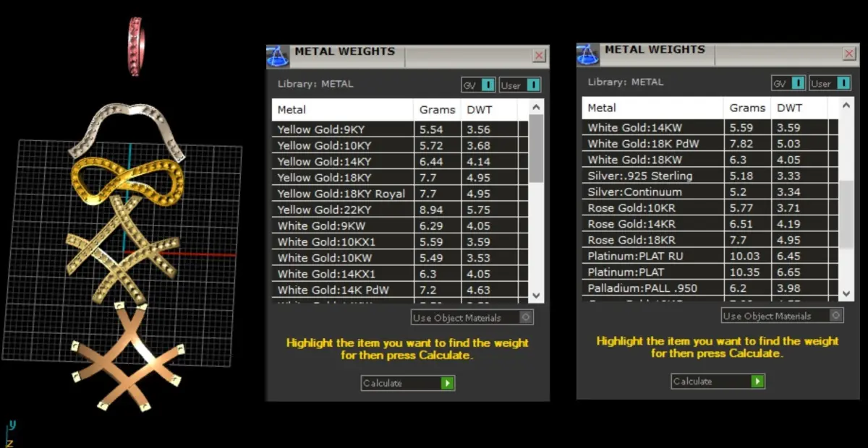The image size is (868, 448).
Task: Select the Platinum:PLAT row
Action: [710, 272]
